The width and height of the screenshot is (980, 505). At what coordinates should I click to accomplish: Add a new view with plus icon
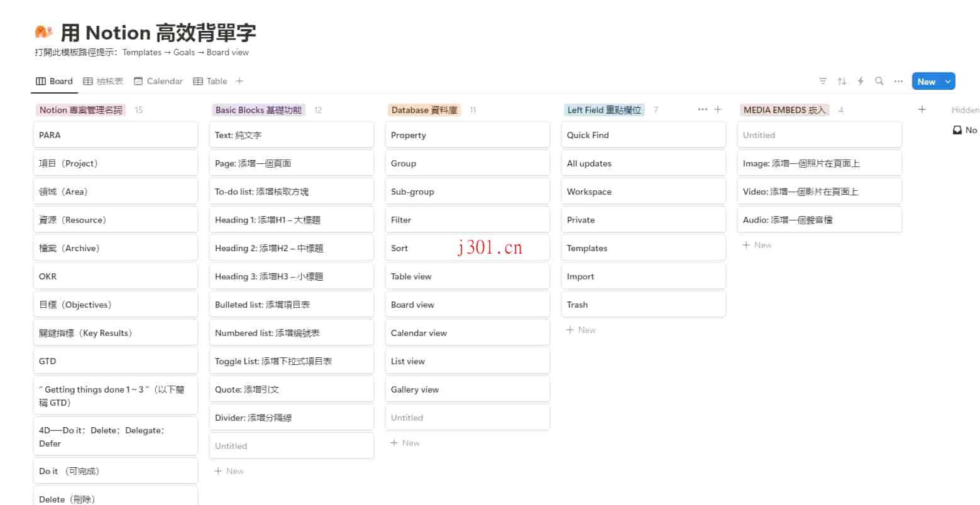tap(239, 81)
